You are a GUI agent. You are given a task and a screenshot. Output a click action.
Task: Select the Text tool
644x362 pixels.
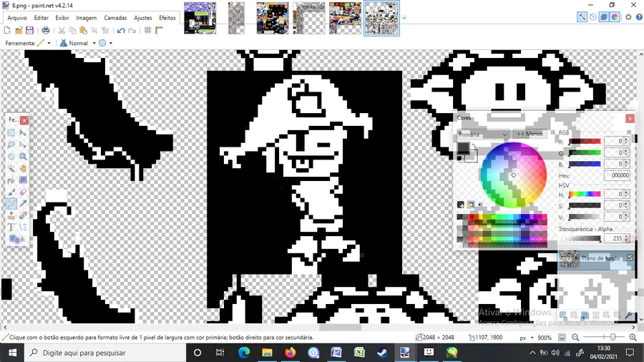(11, 227)
